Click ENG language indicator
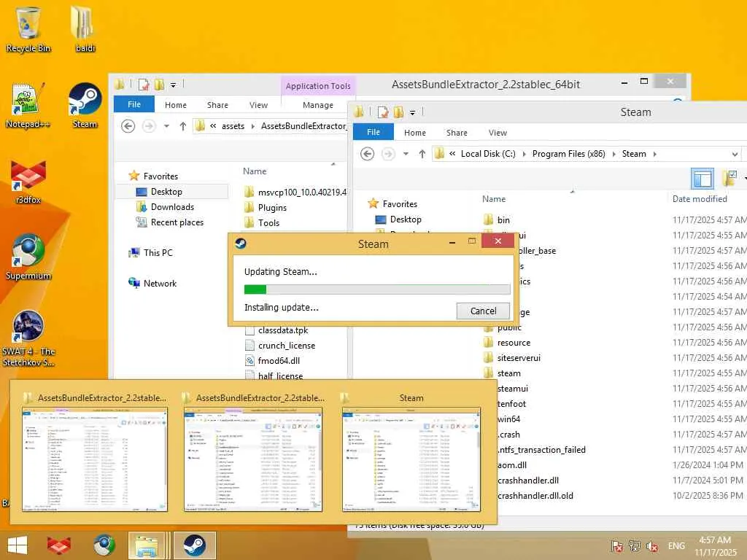747x560 pixels. coord(676,546)
